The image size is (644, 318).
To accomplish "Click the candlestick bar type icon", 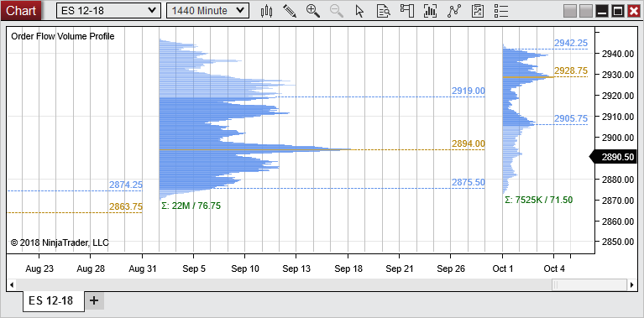I will (266, 11).
